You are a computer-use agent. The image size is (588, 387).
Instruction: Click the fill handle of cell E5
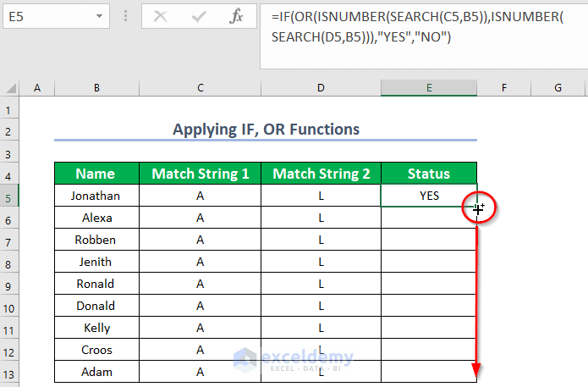coord(476,206)
